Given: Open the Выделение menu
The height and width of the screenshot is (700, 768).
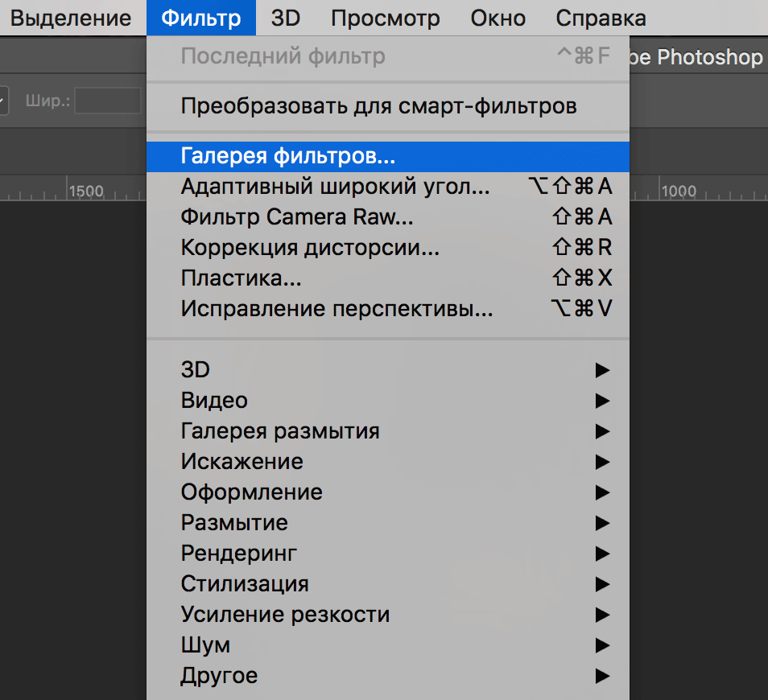Looking at the screenshot, I should tap(71, 17).
